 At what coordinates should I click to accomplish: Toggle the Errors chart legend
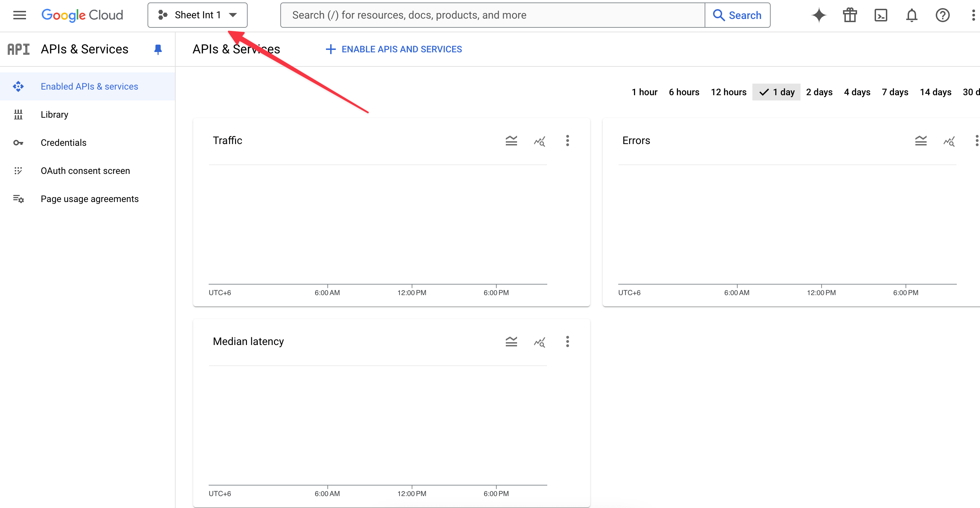[921, 141]
